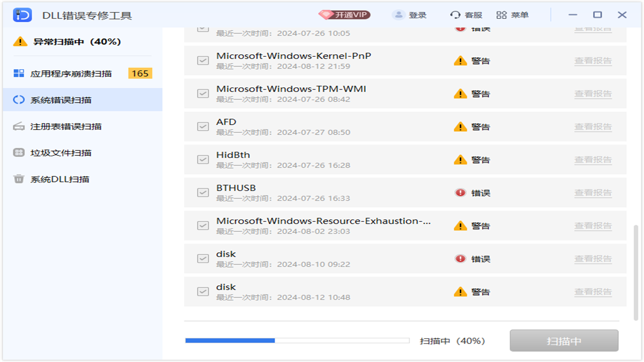Image resolution: width=644 pixels, height=362 pixels.
Task: Click the DLL错误专修工具 title text
Action: click(x=87, y=16)
